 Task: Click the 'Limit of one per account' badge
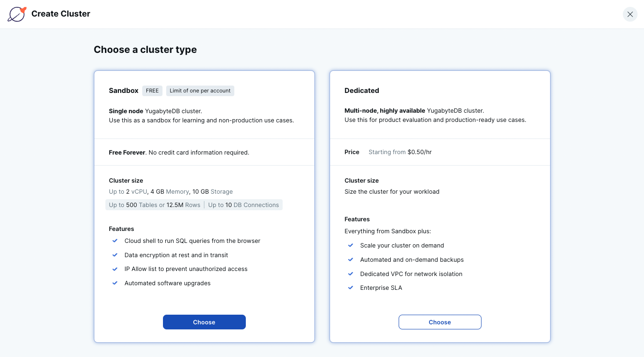(x=200, y=91)
